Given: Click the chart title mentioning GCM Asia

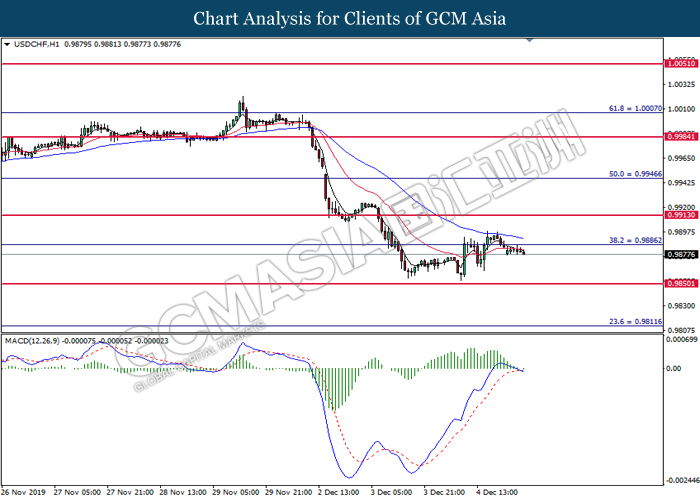Looking at the screenshot, I should [350, 19].
